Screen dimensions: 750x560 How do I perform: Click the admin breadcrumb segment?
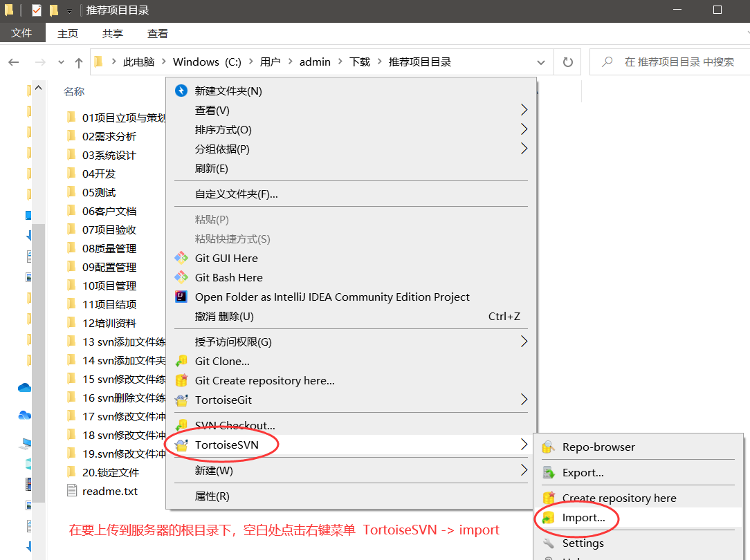click(315, 62)
